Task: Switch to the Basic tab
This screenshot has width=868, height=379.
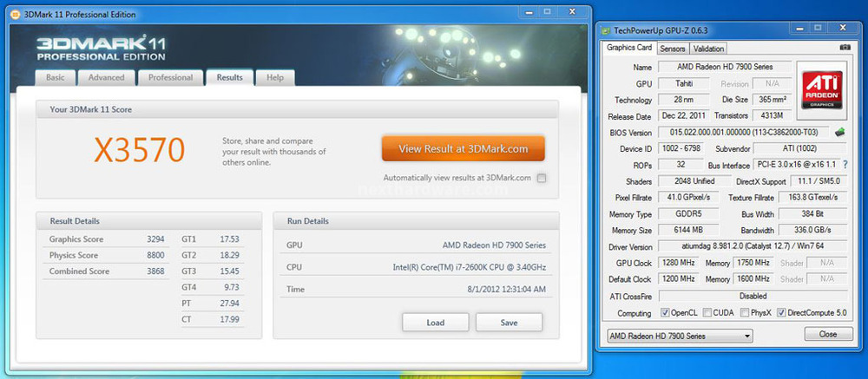Action: pos(55,77)
